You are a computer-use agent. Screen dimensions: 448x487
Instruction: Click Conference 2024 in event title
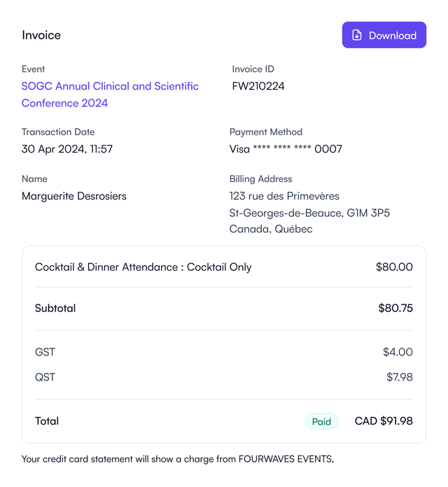(64, 103)
